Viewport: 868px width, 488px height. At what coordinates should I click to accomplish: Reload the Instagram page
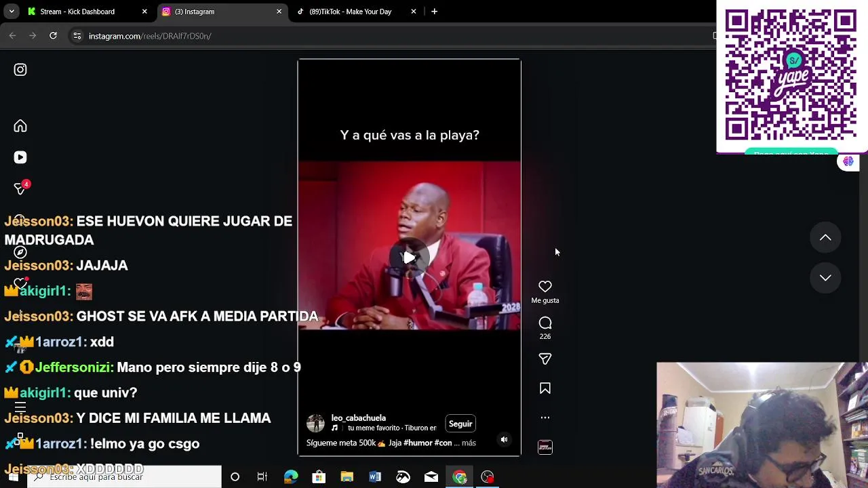point(53,36)
